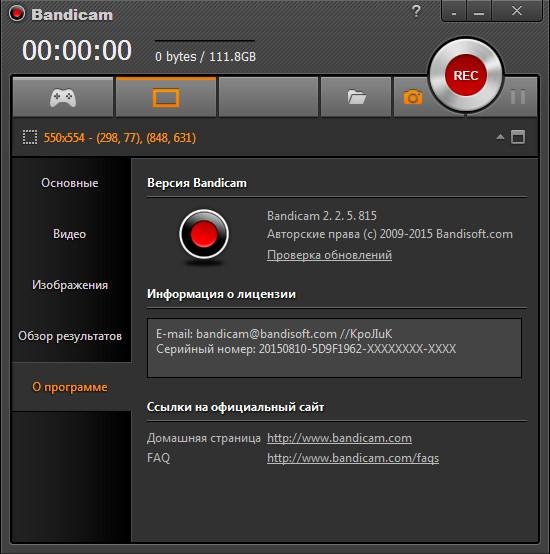Click the Bandicam logo in the version section
550x554 pixels.
point(204,235)
